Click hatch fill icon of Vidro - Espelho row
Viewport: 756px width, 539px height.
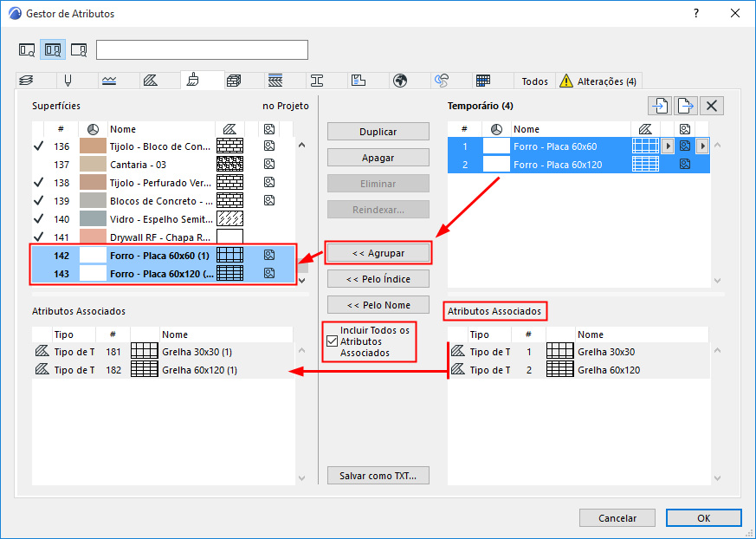coord(230,219)
